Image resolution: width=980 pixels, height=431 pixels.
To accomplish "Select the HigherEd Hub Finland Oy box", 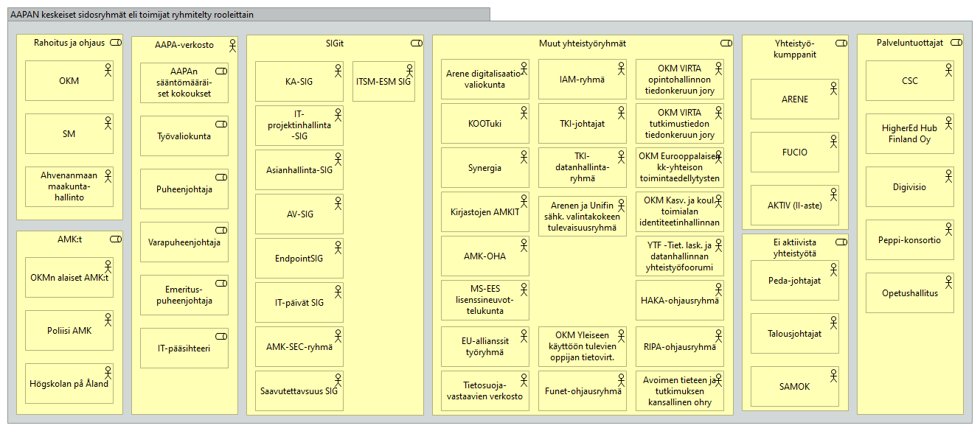I will click(x=909, y=134).
